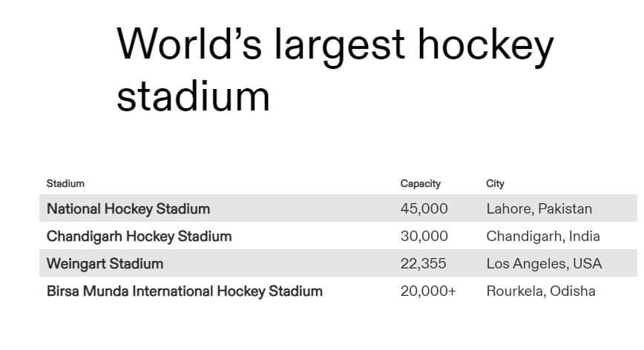Click the 22,355 capacity value

[423, 263]
